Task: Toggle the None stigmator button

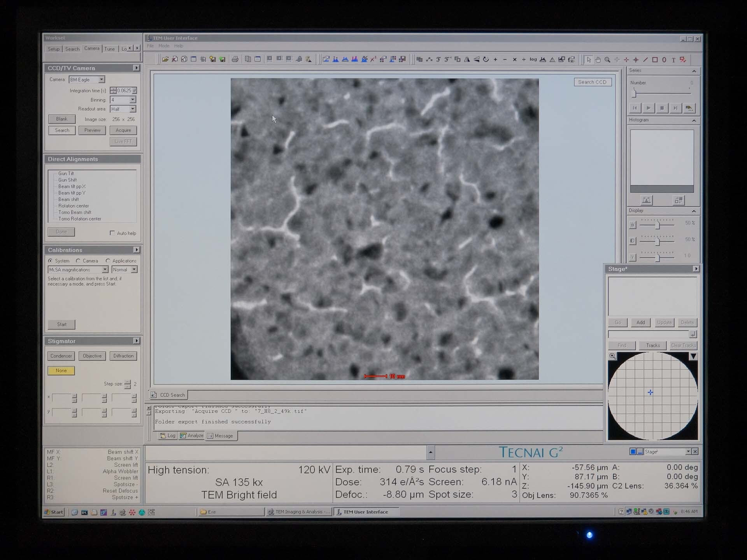Action: pyautogui.click(x=61, y=370)
